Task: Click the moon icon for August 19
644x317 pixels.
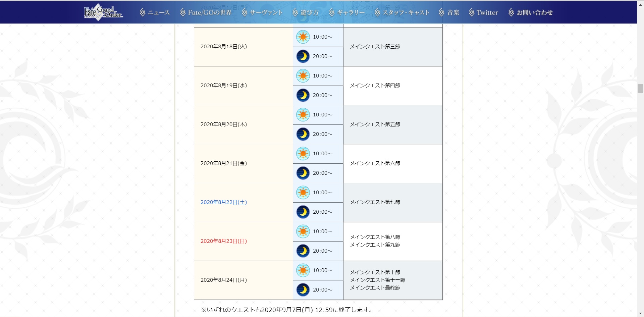Action: pos(303,95)
